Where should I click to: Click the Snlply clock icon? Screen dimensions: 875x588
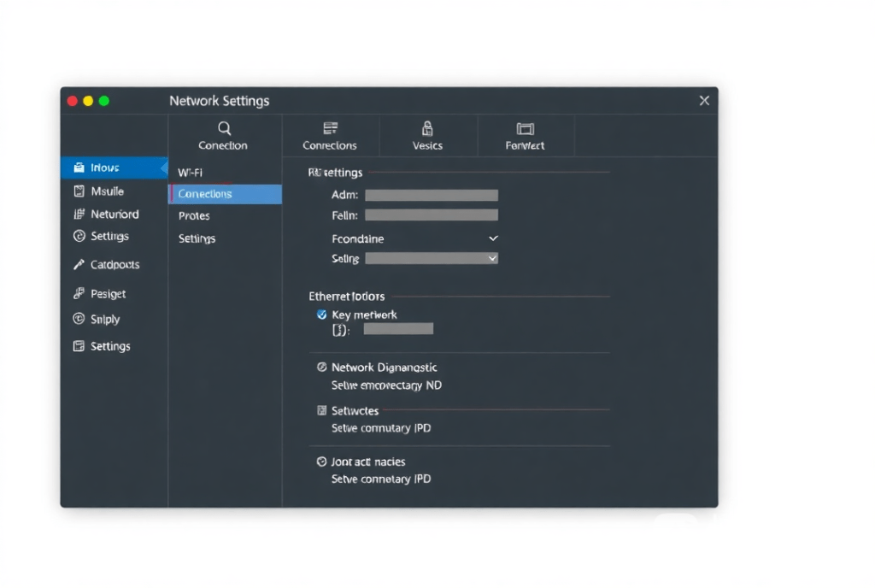79,319
